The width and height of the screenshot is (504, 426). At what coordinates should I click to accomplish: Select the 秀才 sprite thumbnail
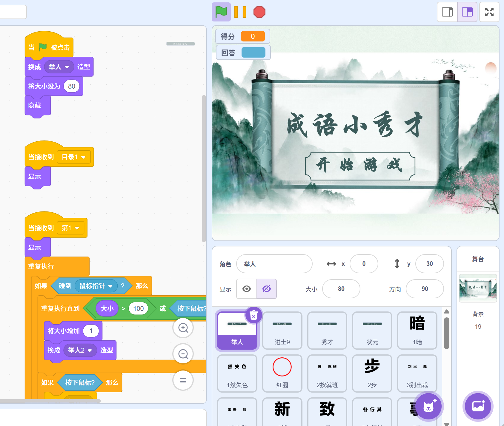[x=327, y=331]
